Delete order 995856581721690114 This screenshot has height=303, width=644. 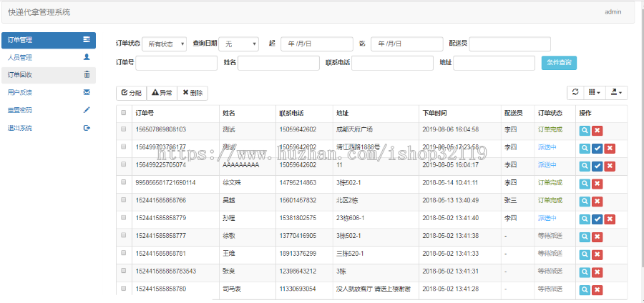coord(597,184)
